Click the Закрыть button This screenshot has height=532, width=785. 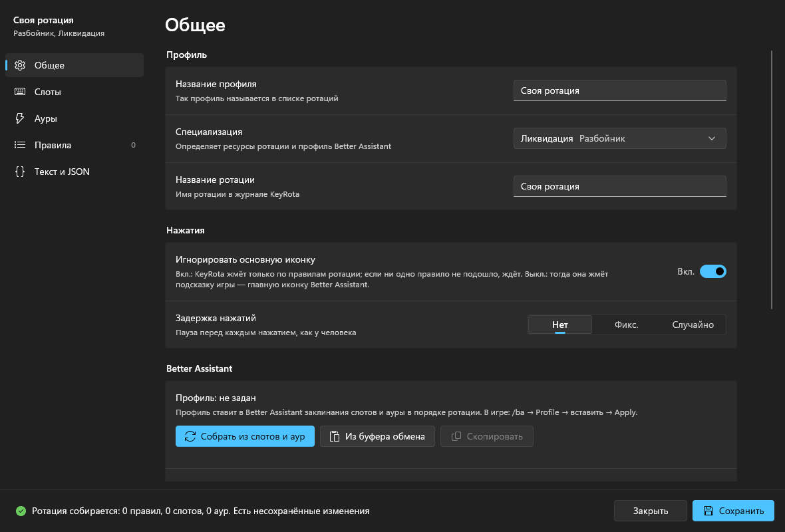coord(651,511)
